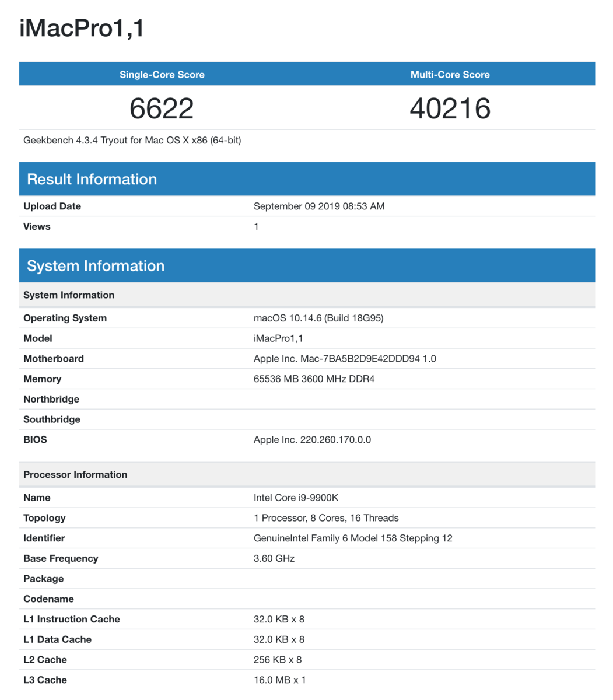Click the L1 Data Cache label
Screen dimensions: 613x700
coord(57,639)
